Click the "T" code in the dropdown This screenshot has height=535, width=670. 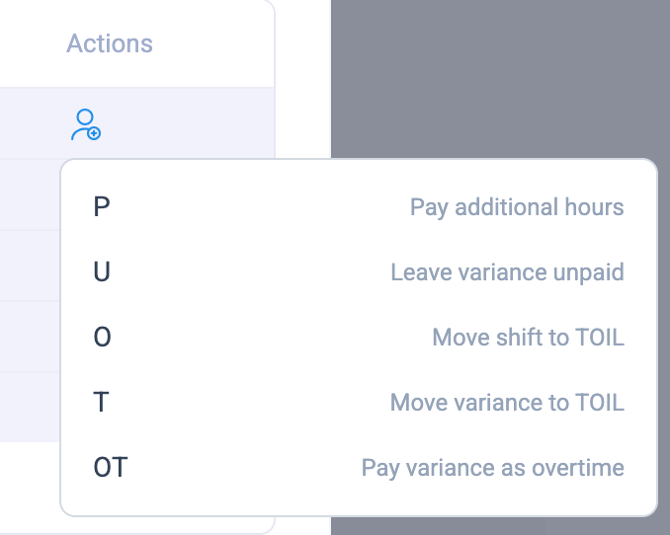[101, 403]
